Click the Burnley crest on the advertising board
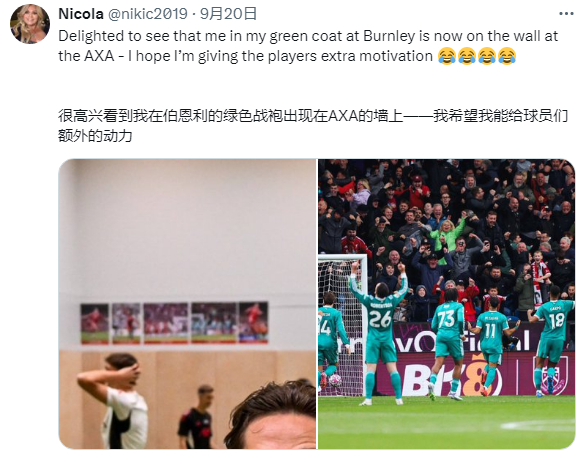 [551, 375]
